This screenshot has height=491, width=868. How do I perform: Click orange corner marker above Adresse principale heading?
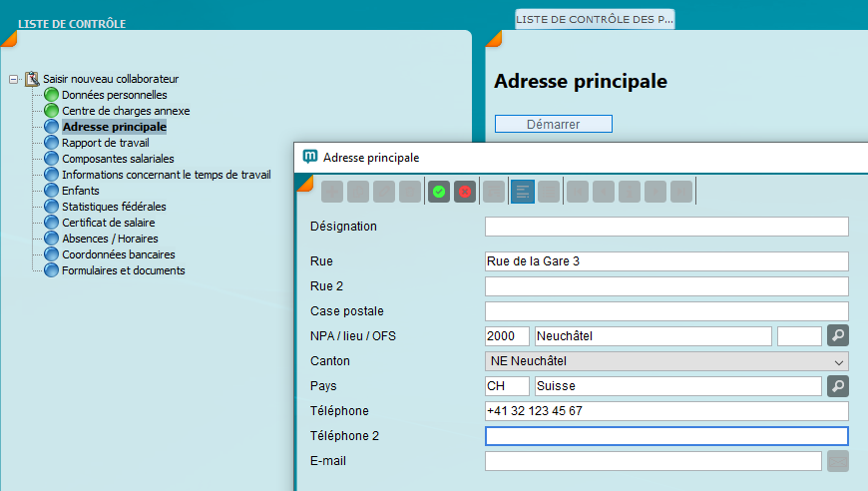(x=494, y=39)
